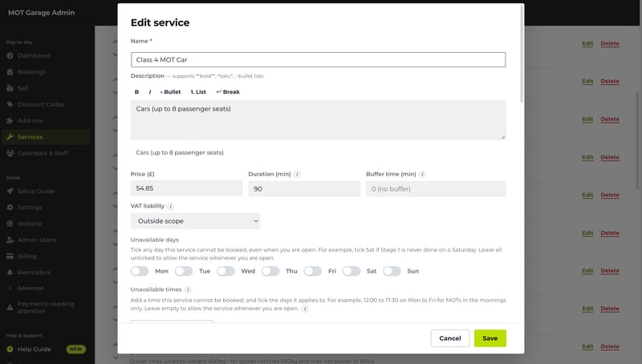The height and width of the screenshot is (364, 642).
Task: Click the Duration info icon
Action: tap(297, 174)
